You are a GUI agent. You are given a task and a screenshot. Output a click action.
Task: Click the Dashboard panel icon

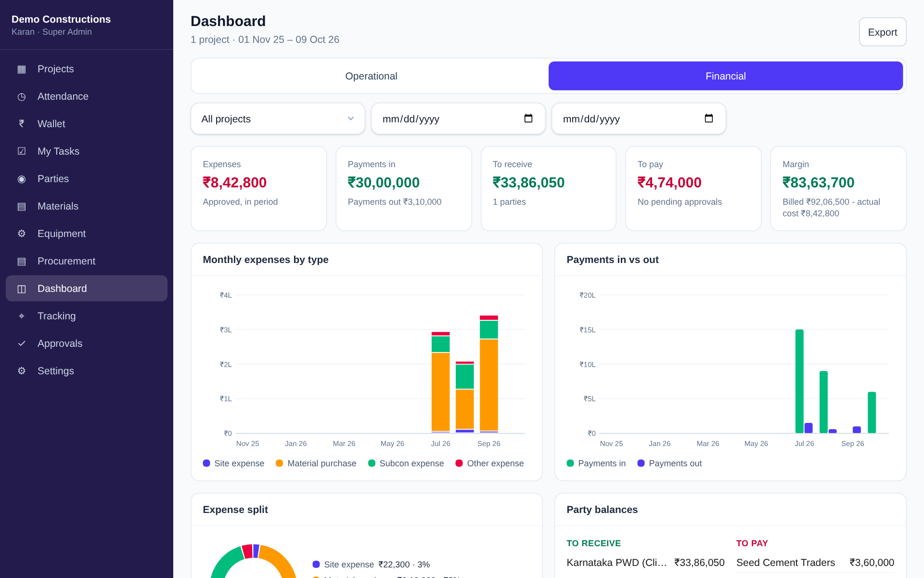22,289
